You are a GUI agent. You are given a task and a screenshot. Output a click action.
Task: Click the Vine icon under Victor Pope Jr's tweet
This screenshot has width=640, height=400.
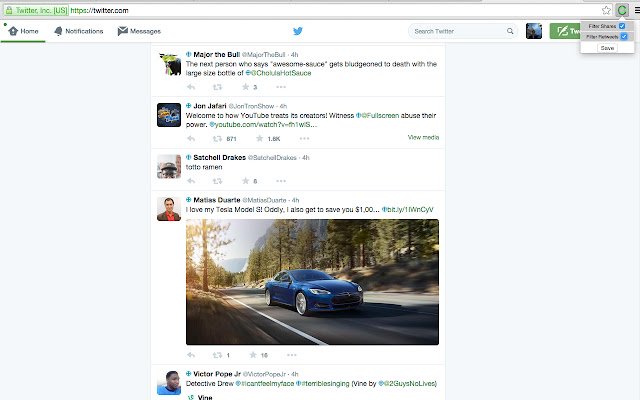tap(191, 397)
